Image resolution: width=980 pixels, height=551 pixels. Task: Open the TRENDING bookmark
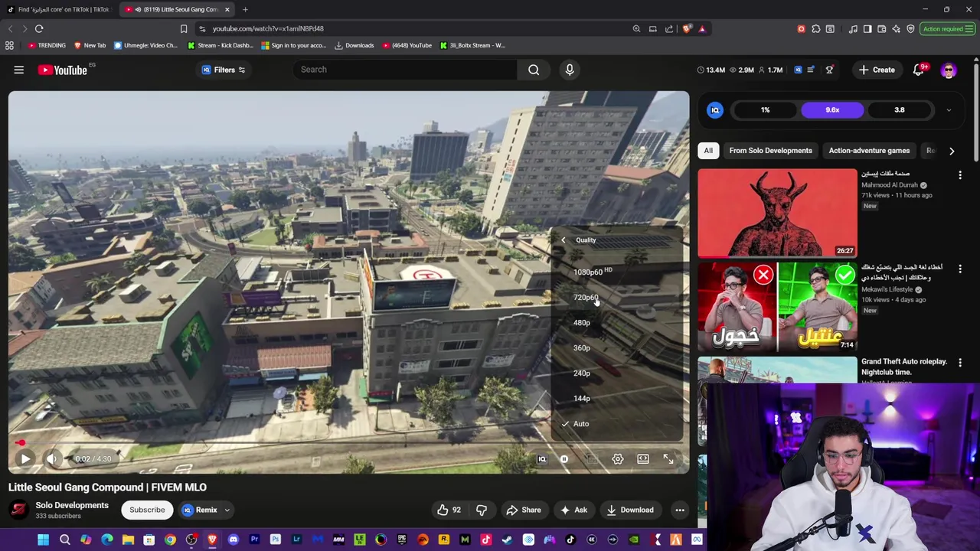pyautogui.click(x=47, y=45)
